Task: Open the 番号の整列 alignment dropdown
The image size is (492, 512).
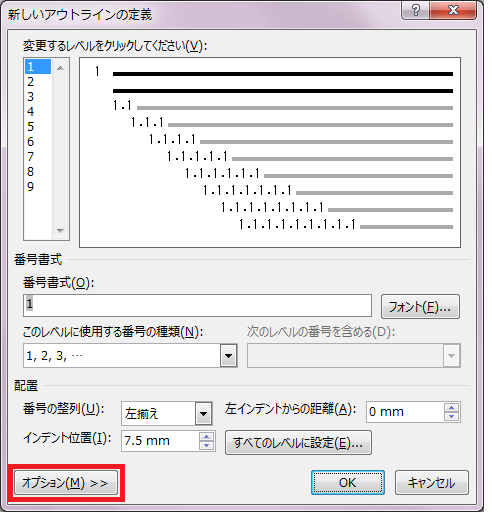Action: [x=203, y=414]
